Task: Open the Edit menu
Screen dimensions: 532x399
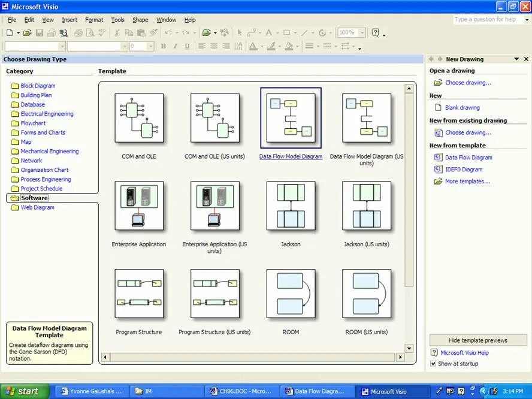Action: 29,20
